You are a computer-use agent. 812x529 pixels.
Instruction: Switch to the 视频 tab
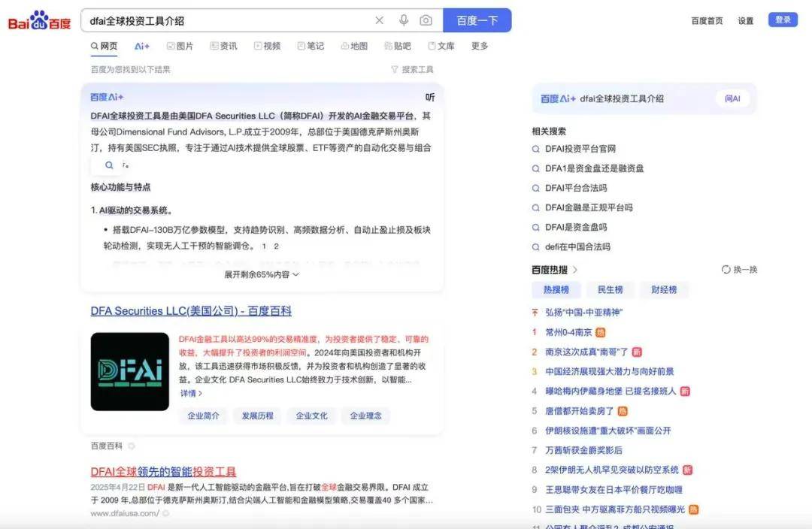click(x=267, y=46)
